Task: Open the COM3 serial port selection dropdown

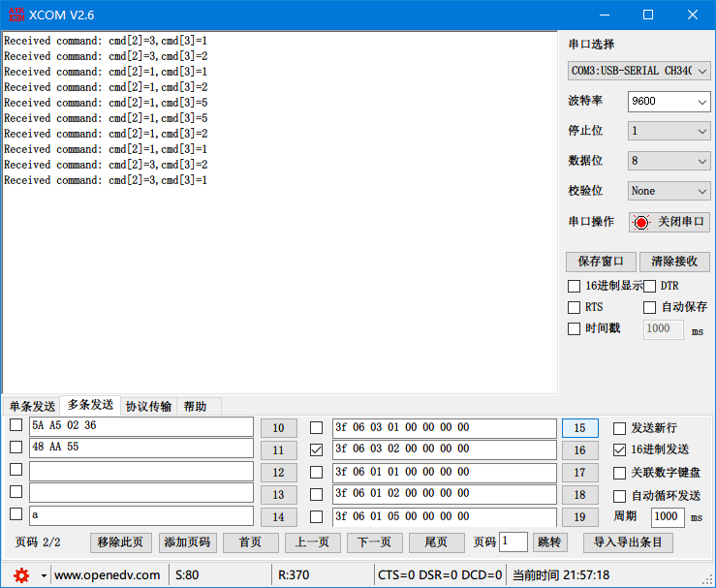Action: (638, 71)
